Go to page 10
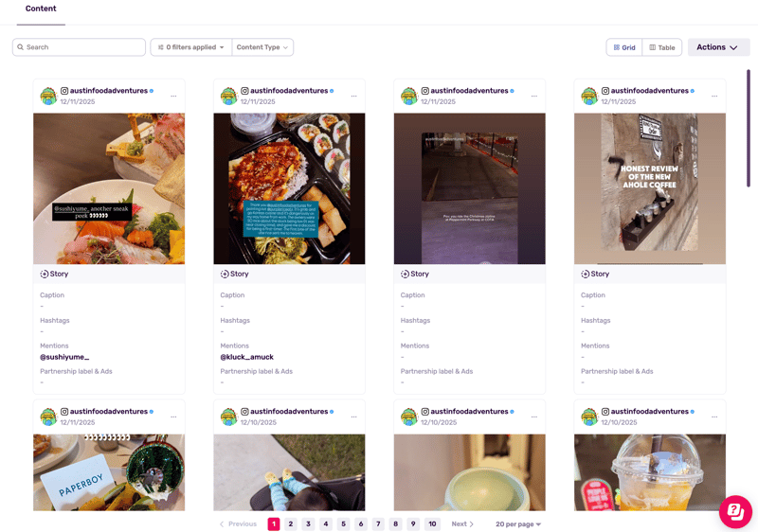758x532 pixels. click(432, 523)
